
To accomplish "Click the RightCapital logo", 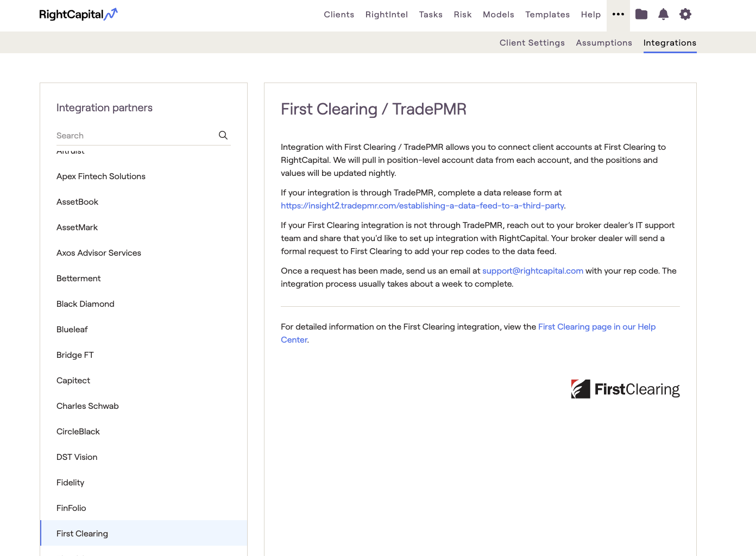I will point(78,15).
